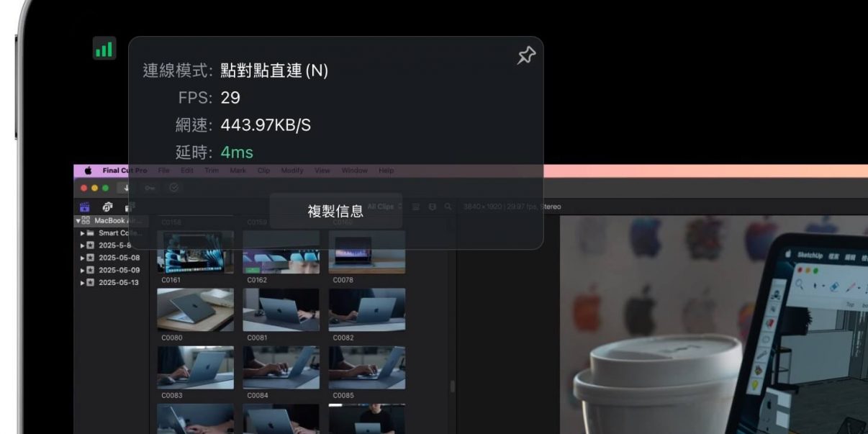The image size is (868, 434).
Task: Select clip thumbnail C0080
Action: click(x=195, y=310)
